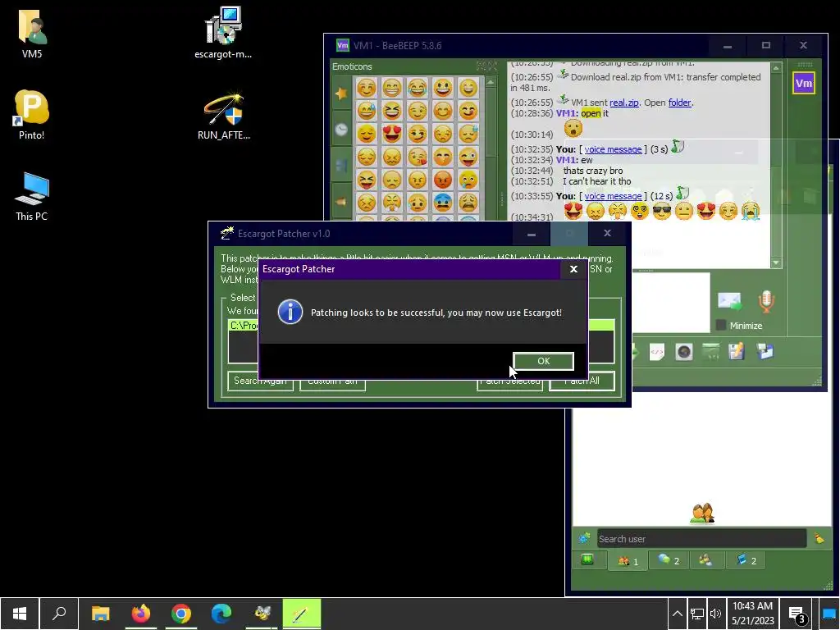Open This PC desktop icon
The height and width of the screenshot is (630, 840).
[x=32, y=197]
